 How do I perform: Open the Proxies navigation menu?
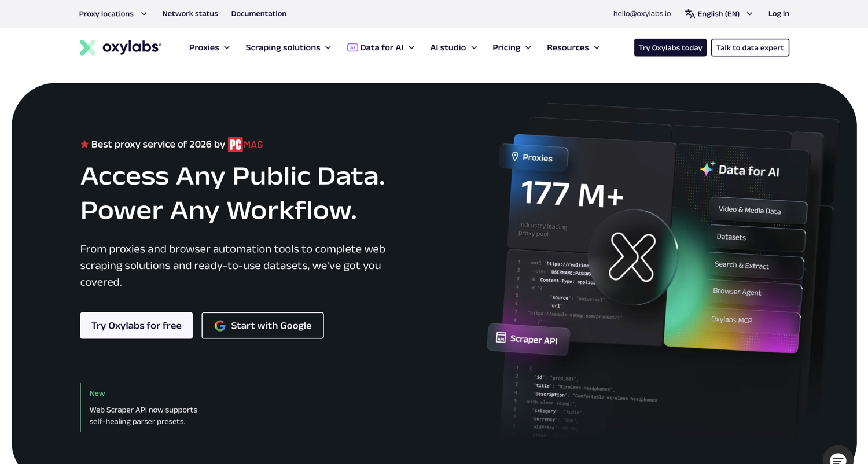tap(209, 47)
